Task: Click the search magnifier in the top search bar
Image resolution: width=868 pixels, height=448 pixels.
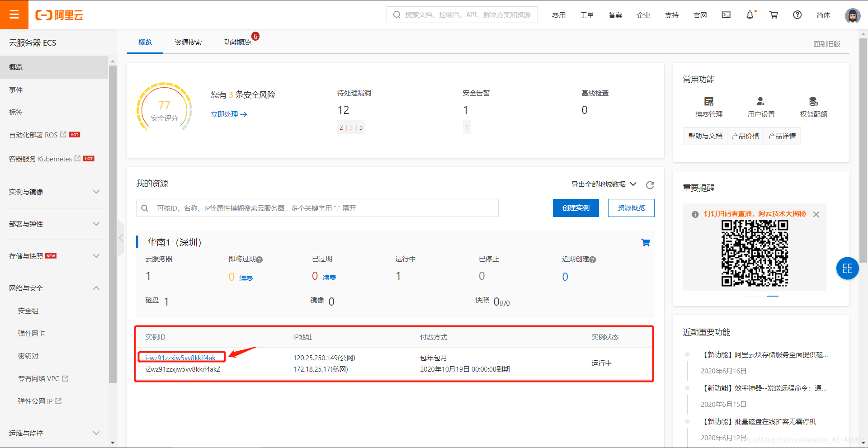Action: click(397, 15)
